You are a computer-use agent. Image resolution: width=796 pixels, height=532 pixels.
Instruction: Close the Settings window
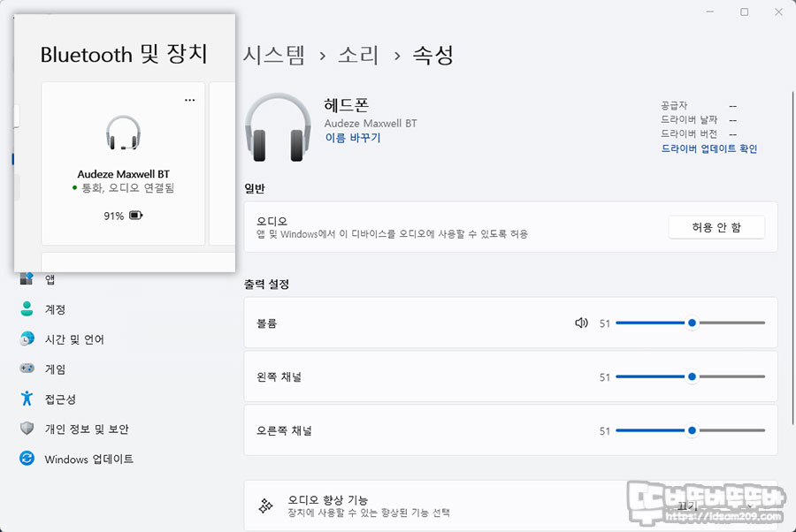click(x=778, y=11)
